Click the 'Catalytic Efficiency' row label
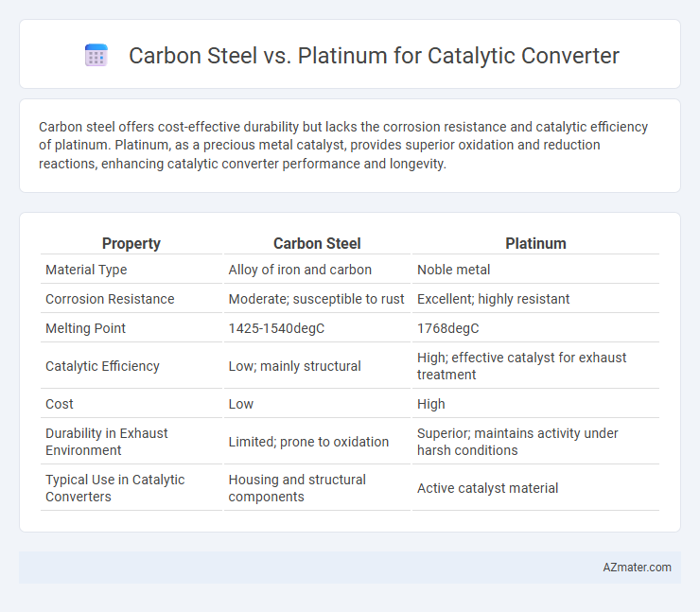This screenshot has height=612, width=700. [102, 366]
